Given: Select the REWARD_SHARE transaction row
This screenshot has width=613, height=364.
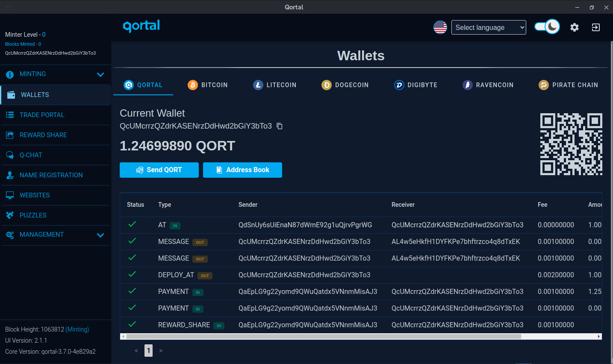Looking at the screenshot, I should [361, 325].
